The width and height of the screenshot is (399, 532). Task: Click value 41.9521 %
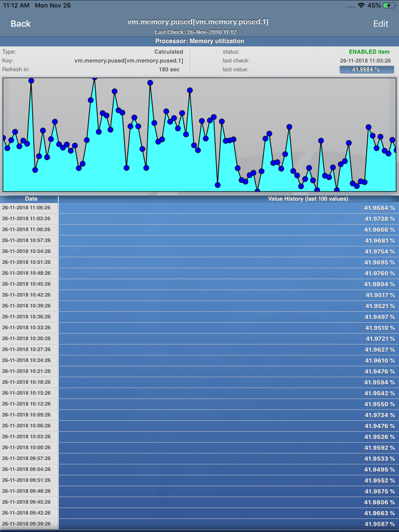pos(380,306)
